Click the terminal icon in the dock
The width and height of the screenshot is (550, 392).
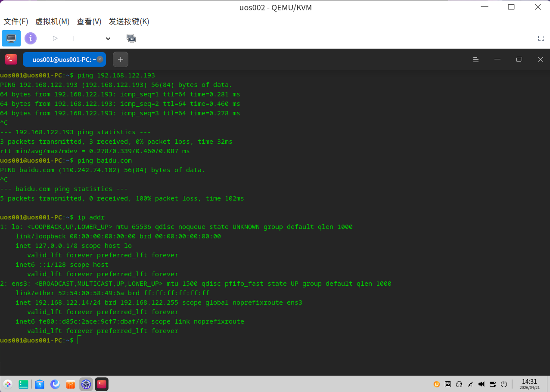pyautogui.click(x=102, y=384)
